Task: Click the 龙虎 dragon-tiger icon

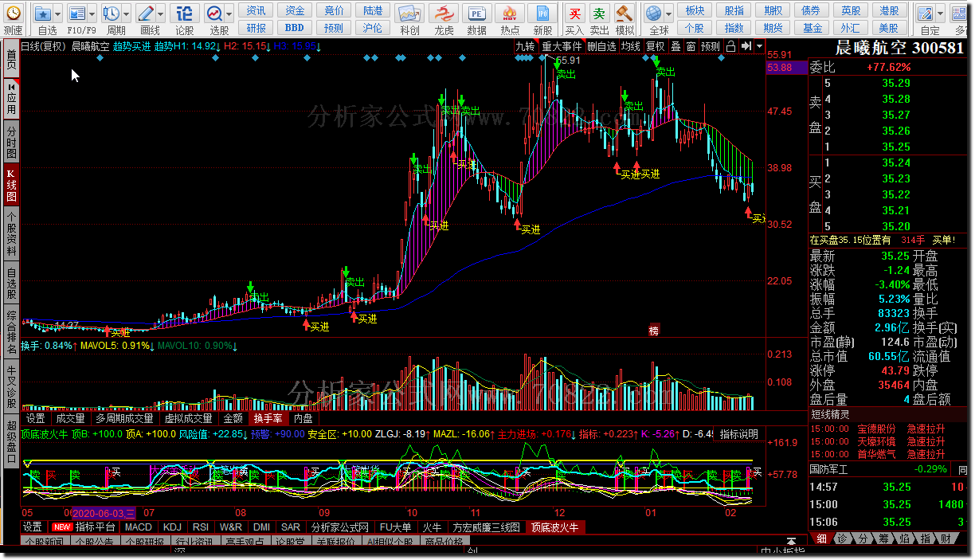Action: (444, 14)
